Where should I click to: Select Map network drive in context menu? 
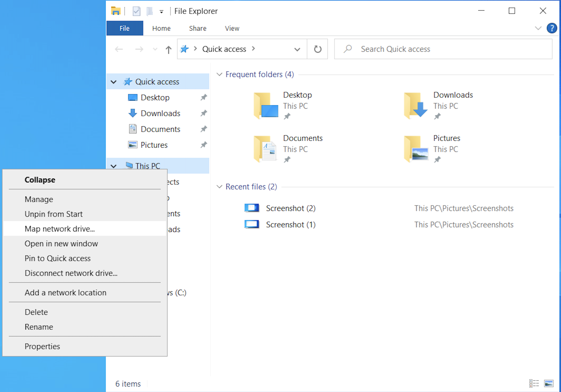(x=60, y=229)
